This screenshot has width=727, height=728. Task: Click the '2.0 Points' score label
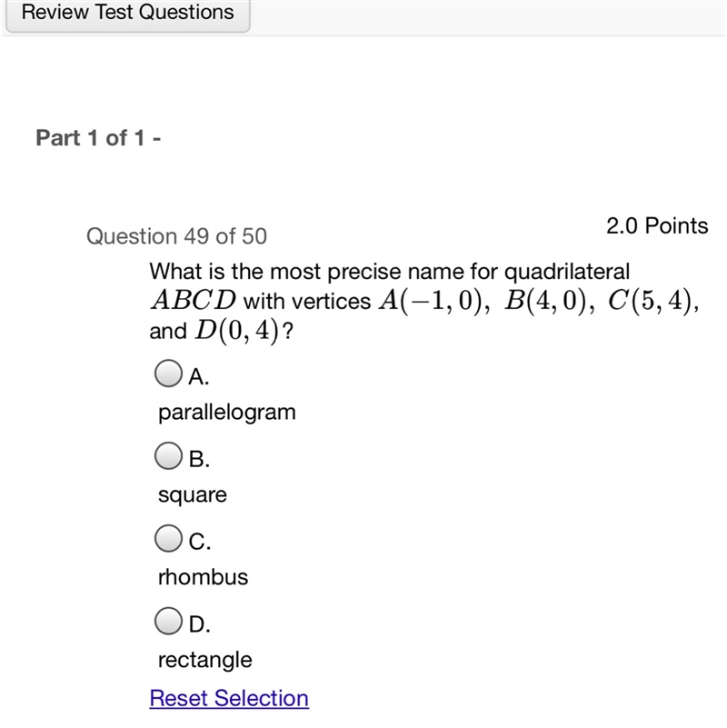coord(657,226)
